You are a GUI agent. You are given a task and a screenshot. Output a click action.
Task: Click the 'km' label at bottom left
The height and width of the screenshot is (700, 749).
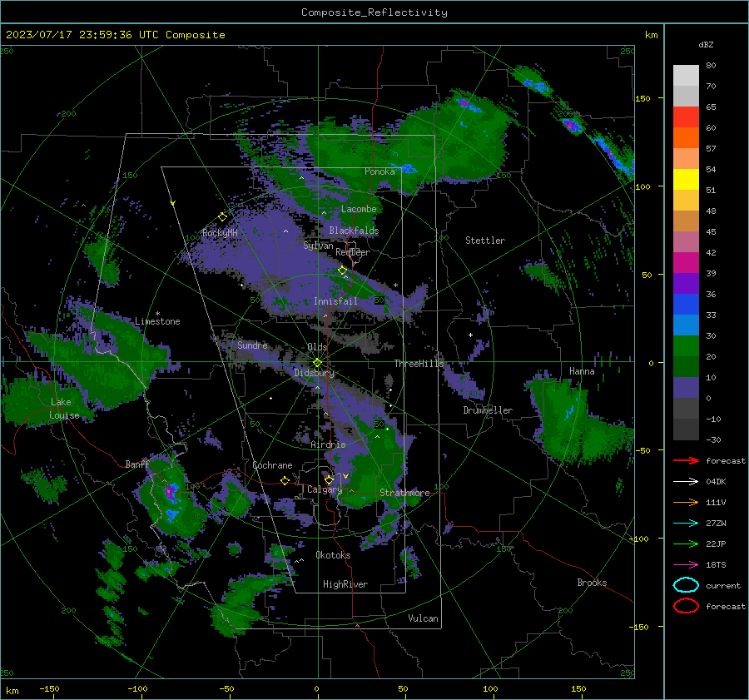12,691
